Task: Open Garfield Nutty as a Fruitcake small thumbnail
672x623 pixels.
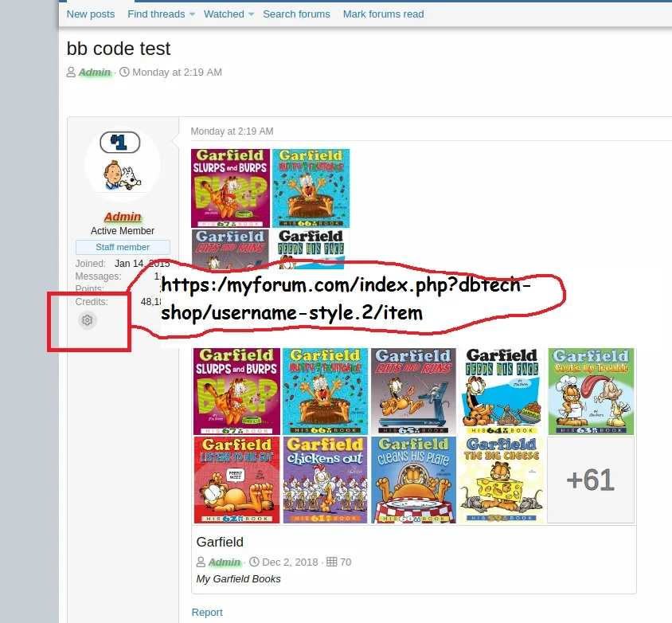Action: (311, 188)
